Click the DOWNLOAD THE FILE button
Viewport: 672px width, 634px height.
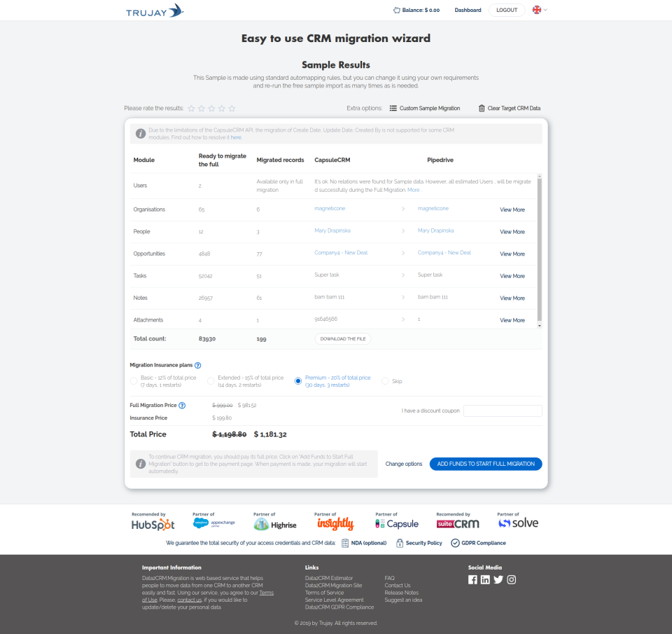[342, 338]
